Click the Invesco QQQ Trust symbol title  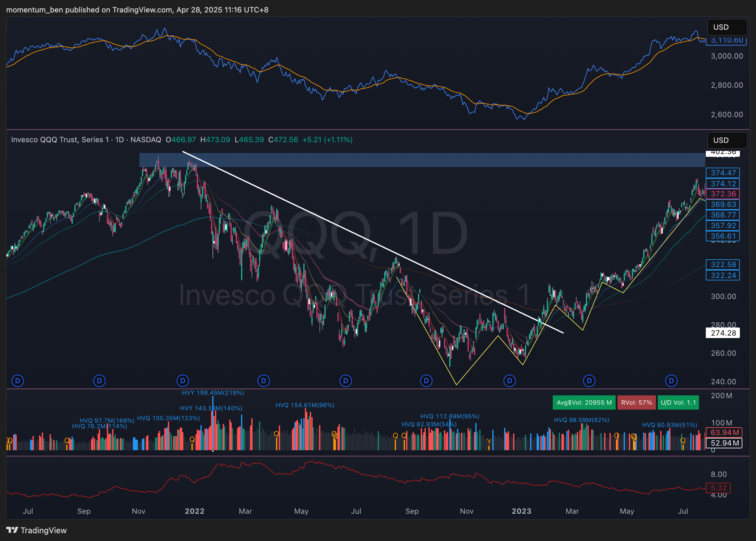[x=60, y=139]
